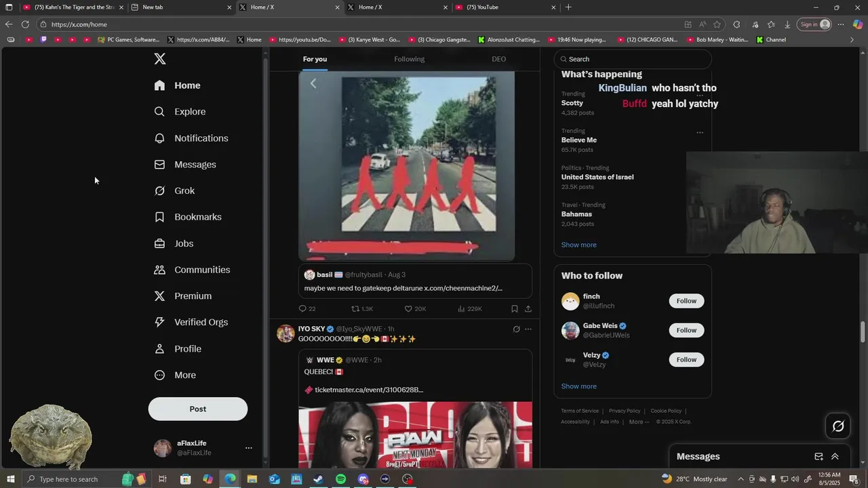Image resolution: width=868 pixels, height=488 pixels.
Task: Expand the Messages drawer
Action: tap(835, 457)
